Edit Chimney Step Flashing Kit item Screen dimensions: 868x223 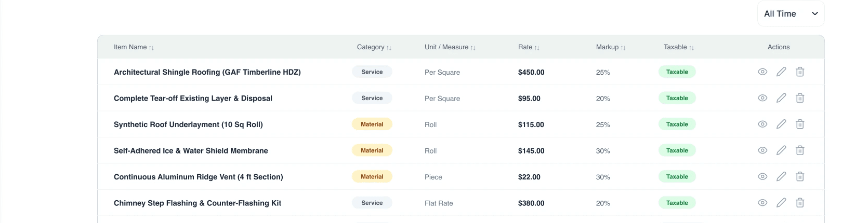click(x=781, y=203)
